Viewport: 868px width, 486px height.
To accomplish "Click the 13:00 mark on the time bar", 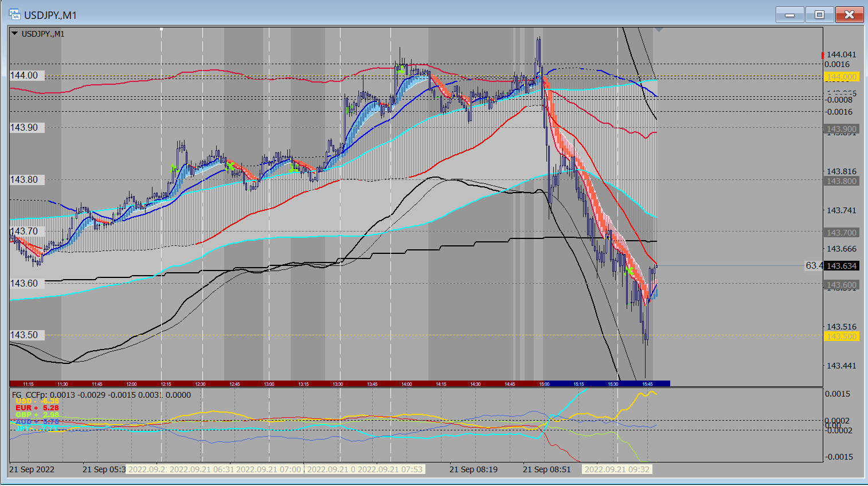I will click(269, 384).
